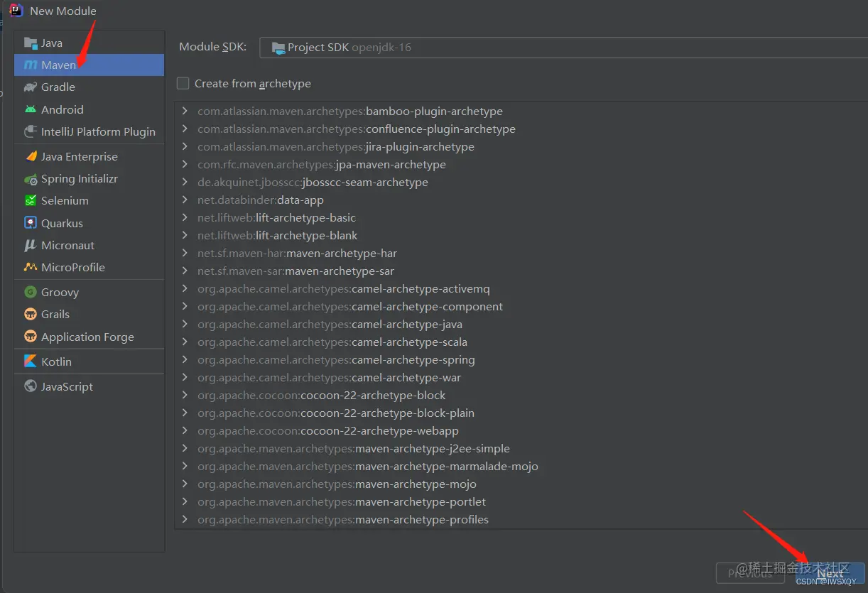Viewport: 868px width, 593px height.
Task: Select camel-archetype-spring row
Action: click(521, 359)
